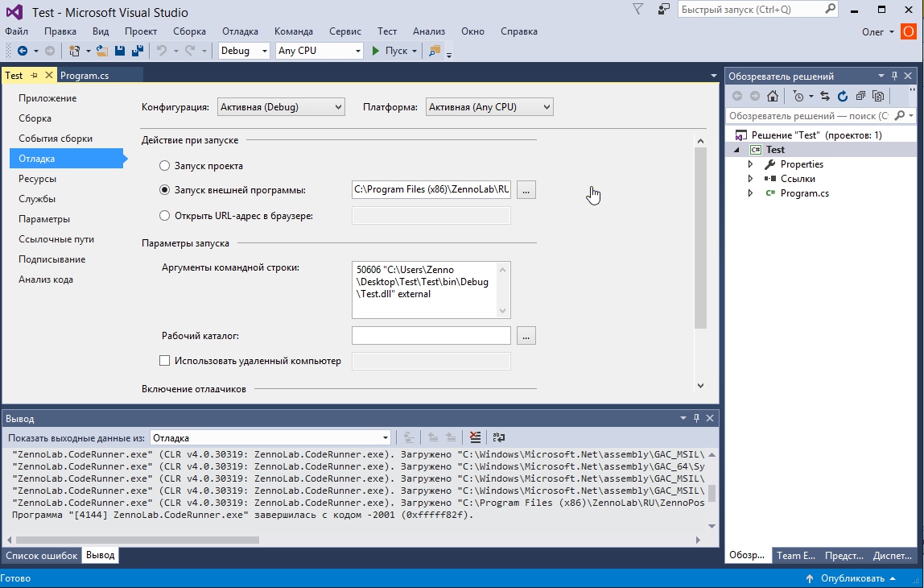This screenshot has height=588, width=924.
Task: Open the Сборка menu in the menu bar
Action: tap(189, 31)
